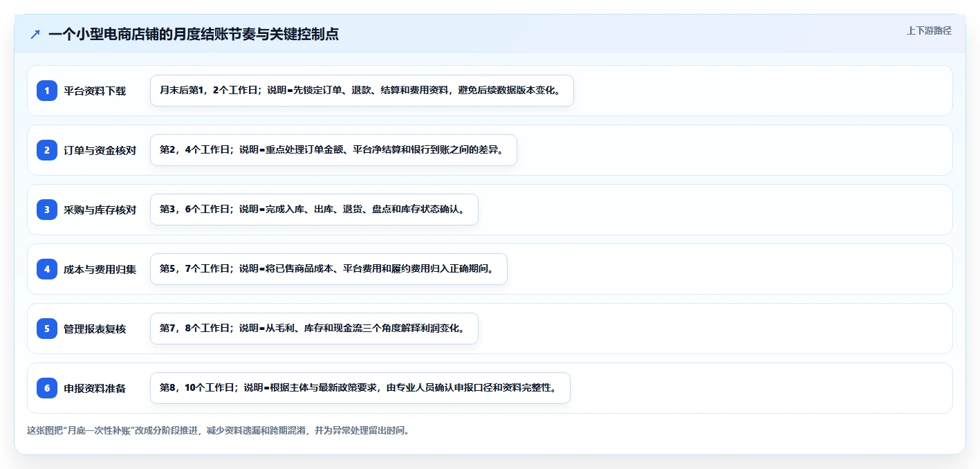Click the 订单与资金核对 step label
The image size is (980, 469).
[100, 150]
